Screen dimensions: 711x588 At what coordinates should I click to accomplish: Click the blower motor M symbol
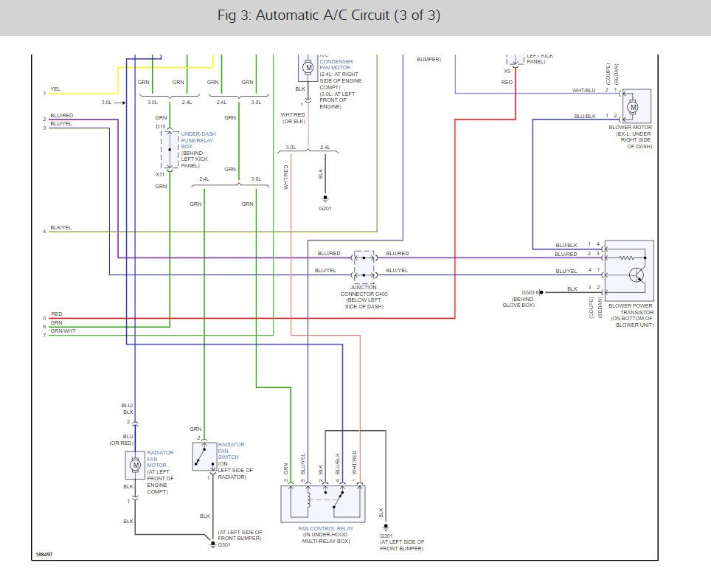tap(633, 108)
